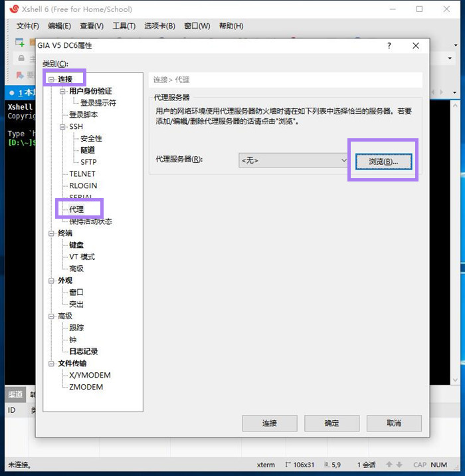465x476 pixels.
Task: Select 日志记录 tree item
Action: (84, 352)
